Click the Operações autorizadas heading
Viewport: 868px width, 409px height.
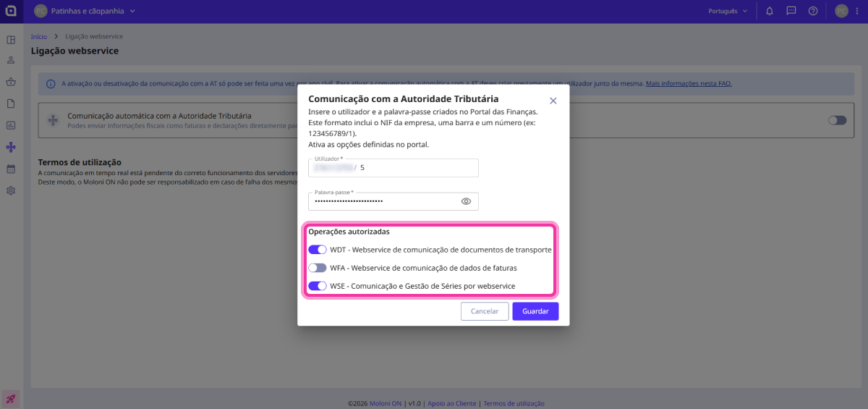[x=349, y=232]
